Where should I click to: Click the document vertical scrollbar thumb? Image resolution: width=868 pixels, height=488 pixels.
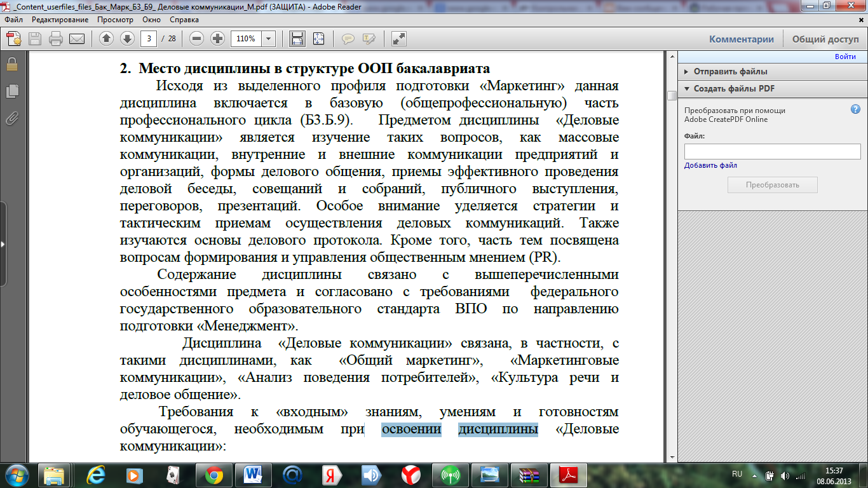(672, 95)
